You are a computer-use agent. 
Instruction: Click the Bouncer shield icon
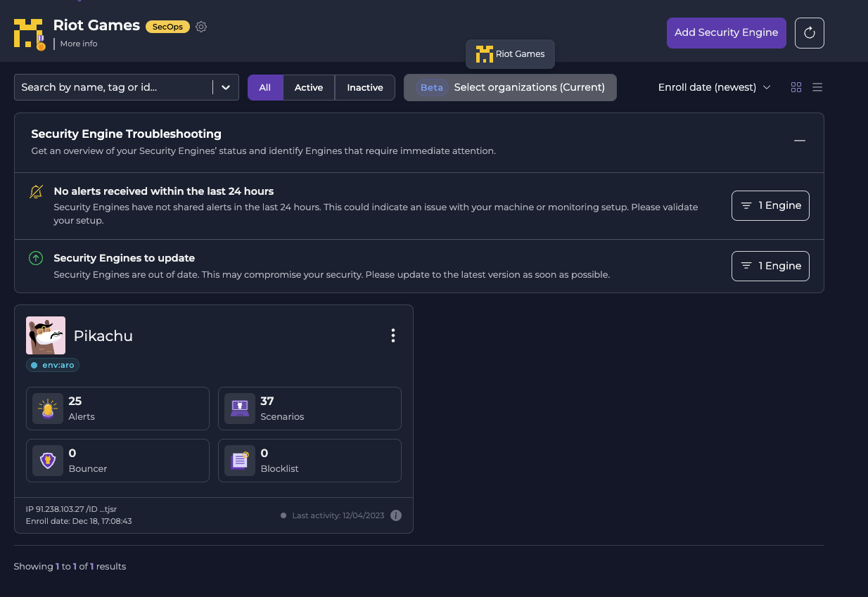click(x=47, y=461)
